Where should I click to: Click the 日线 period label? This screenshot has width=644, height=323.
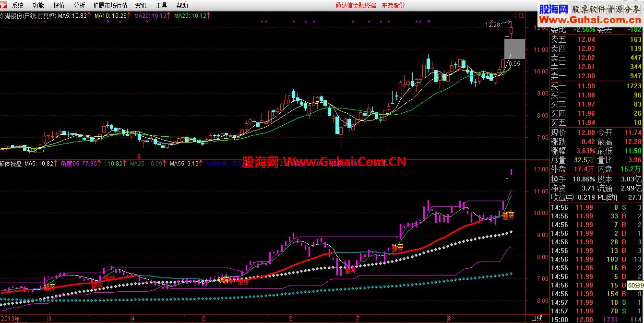coord(537,319)
